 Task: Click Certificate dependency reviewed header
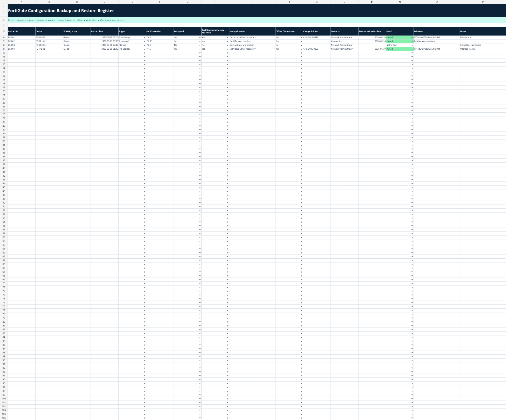coord(215,31)
